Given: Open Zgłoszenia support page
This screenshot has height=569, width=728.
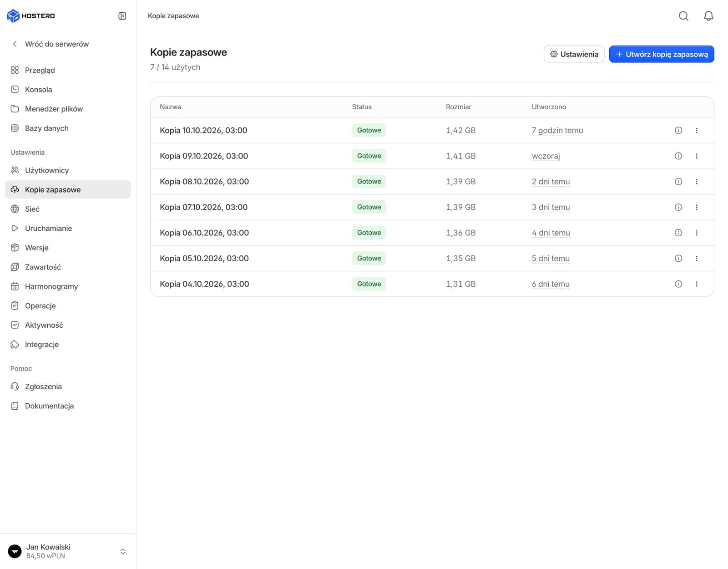Looking at the screenshot, I should [68, 386].
